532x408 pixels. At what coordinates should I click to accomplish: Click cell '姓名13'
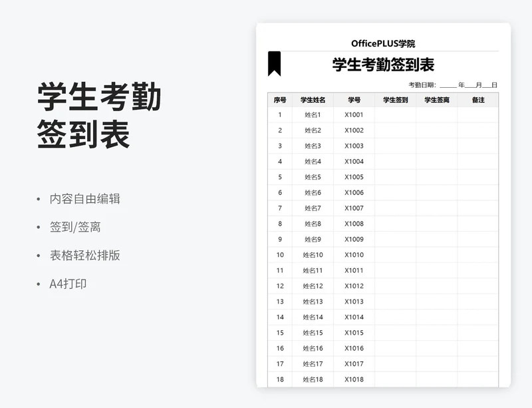pyautogui.click(x=313, y=302)
